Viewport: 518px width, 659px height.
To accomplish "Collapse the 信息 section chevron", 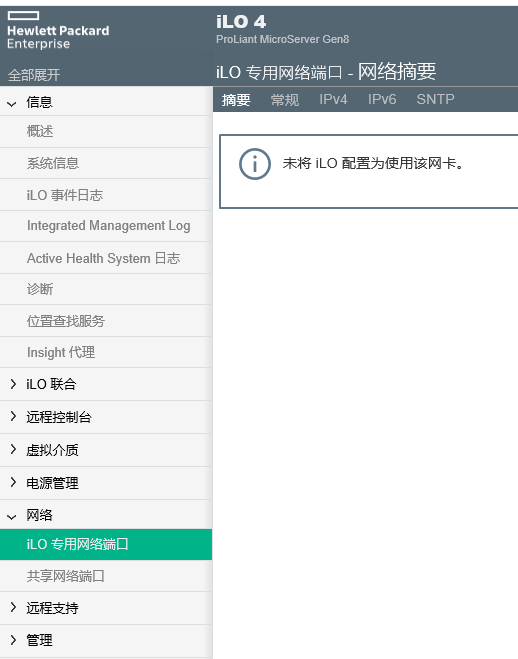I will click(12, 103).
